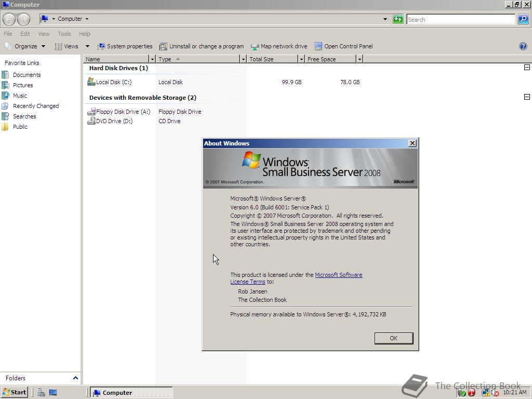Select the Floppy Disk Drive (A:) icon

[91, 111]
